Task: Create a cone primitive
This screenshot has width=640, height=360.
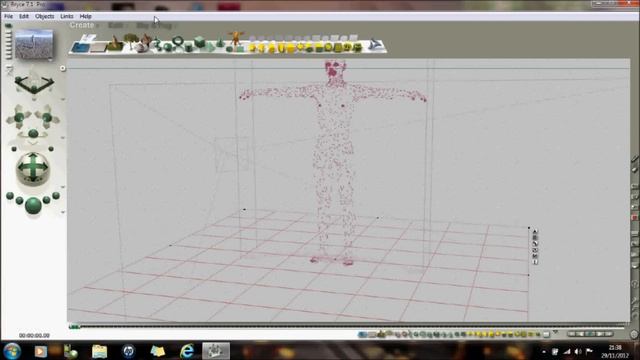Action: point(220,42)
